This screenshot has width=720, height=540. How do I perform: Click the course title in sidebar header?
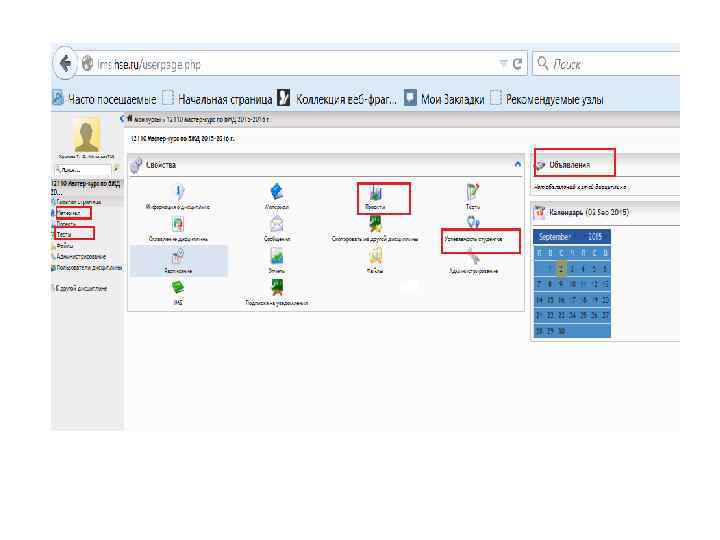click(x=86, y=187)
